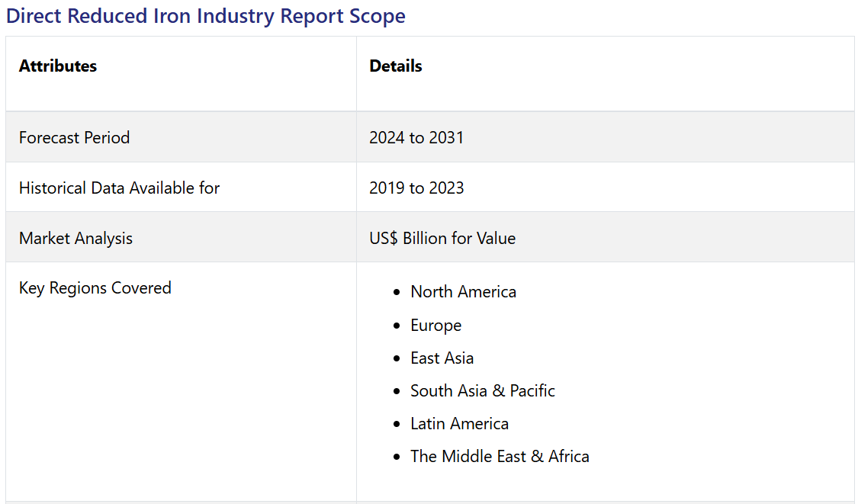Click the bullet point beside Europe
Image resolution: width=858 pixels, height=504 pixels.
396,326
